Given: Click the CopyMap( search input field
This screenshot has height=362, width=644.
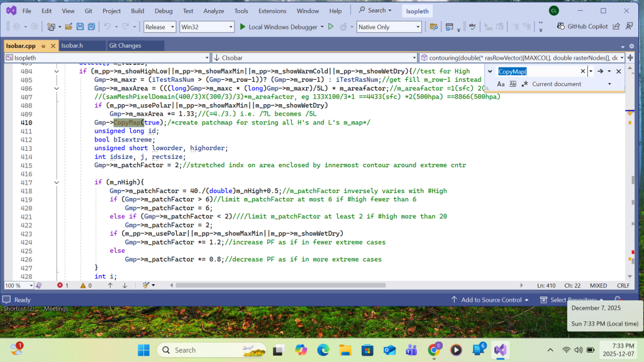Looking at the screenshot, I should pos(538,72).
